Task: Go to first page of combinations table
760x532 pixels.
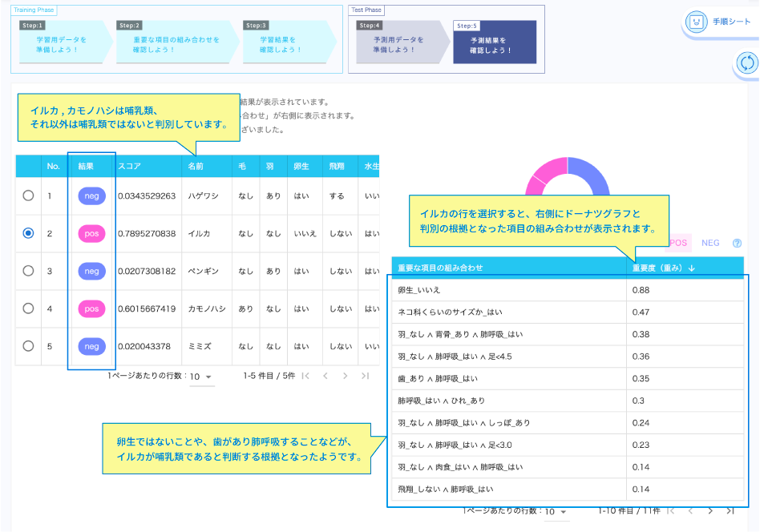Action: click(x=670, y=510)
